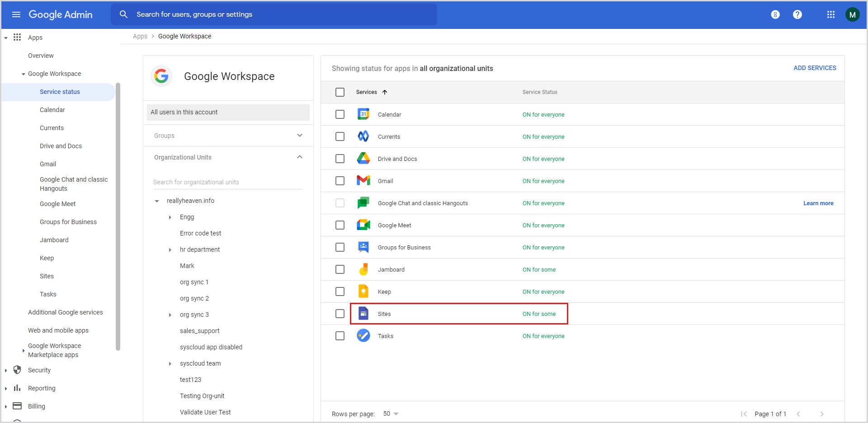Screen dimensions: 868x423
Task: Open Web and mobile apps
Action: tap(58, 330)
